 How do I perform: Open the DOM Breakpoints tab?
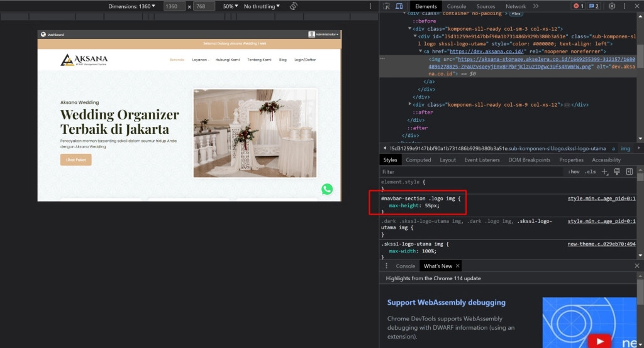(530, 160)
